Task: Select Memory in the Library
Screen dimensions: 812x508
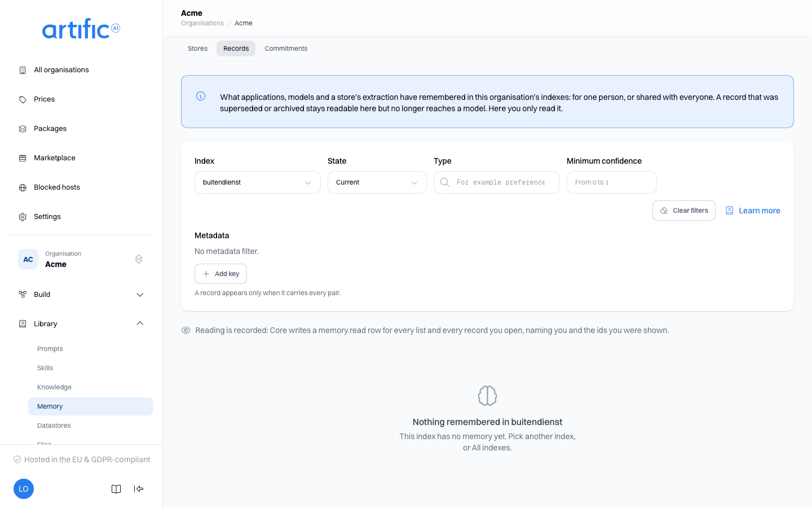Action: pos(91,406)
